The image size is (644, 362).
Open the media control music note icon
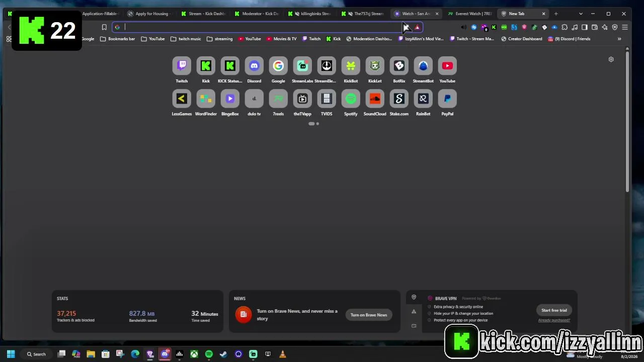pyautogui.click(x=575, y=27)
